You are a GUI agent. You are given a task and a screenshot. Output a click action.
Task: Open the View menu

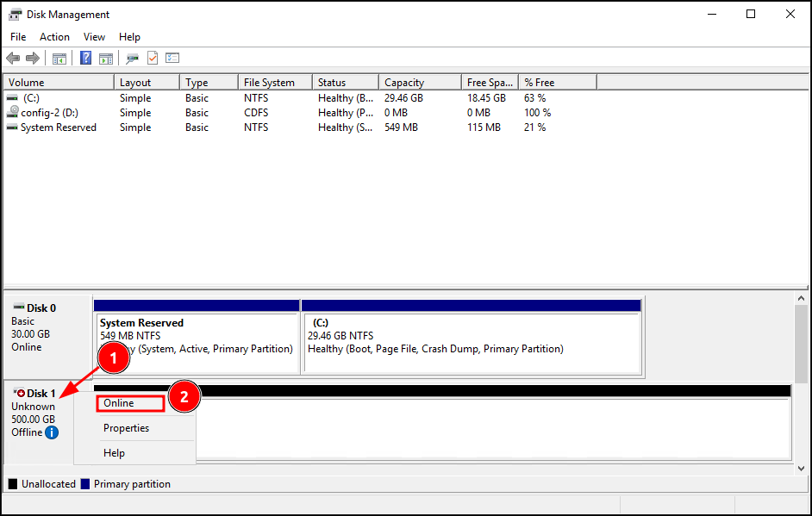(x=94, y=37)
